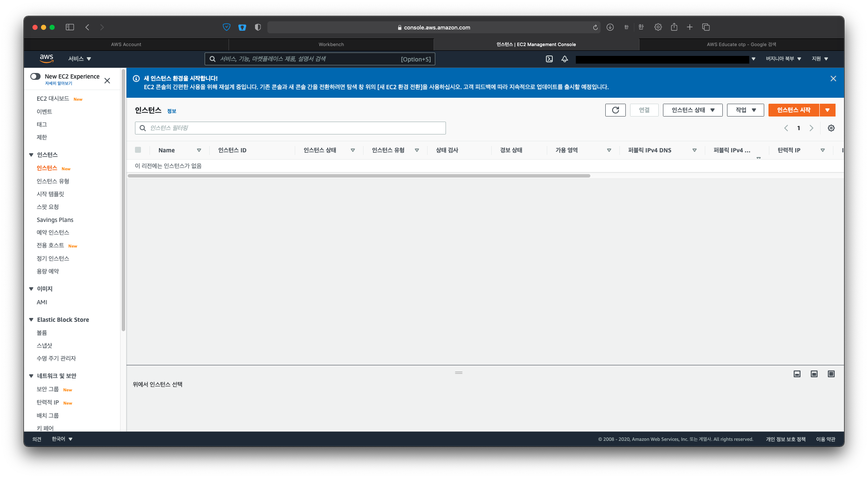Open notifications bell icon
868x478 pixels.
click(x=564, y=59)
